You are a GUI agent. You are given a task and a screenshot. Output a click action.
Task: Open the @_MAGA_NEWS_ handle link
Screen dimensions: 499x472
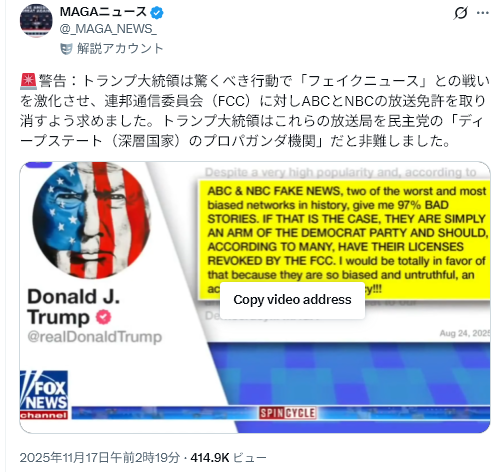108,29
